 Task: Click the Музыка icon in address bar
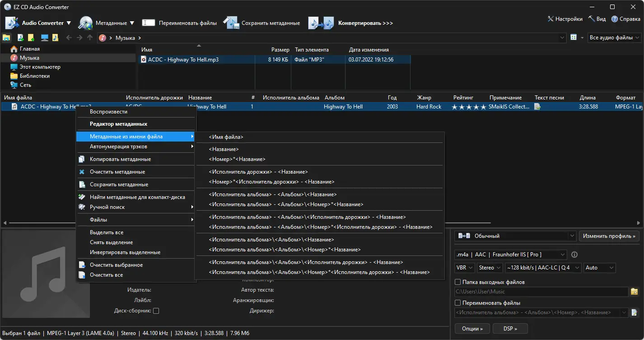tap(103, 38)
